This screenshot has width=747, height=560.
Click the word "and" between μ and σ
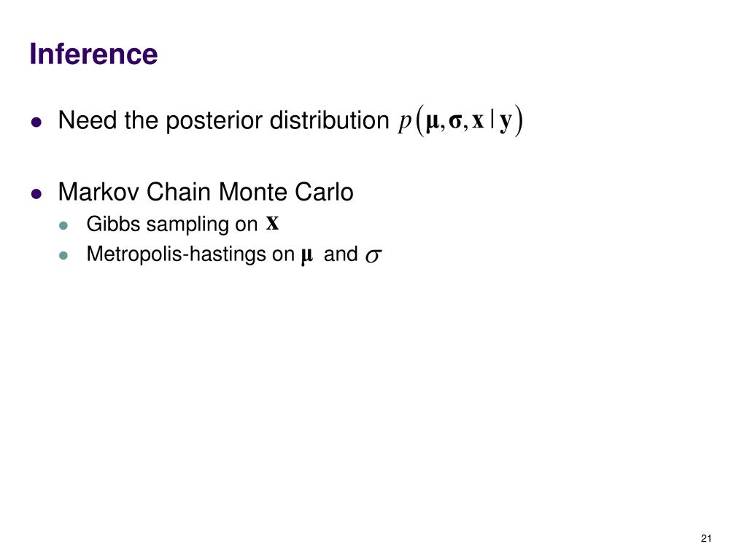(x=341, y=254)
